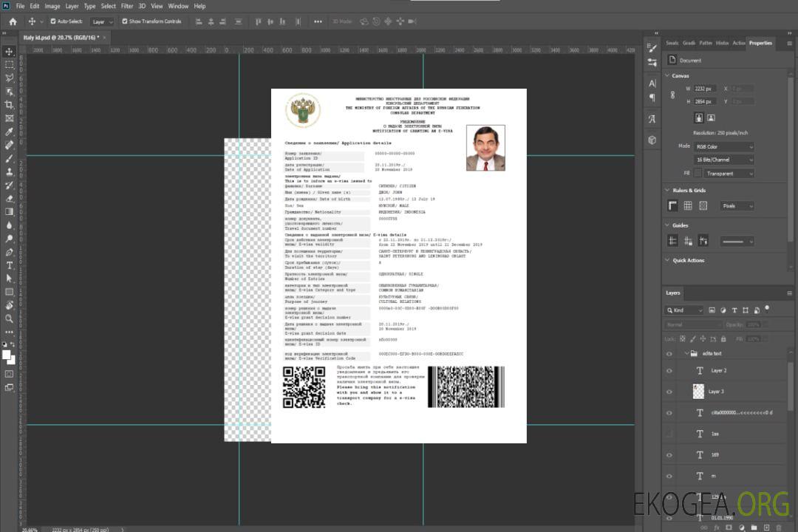Open the 16 Bits/Channel dropdown
The image size is (798, 532).
[723, 160]
